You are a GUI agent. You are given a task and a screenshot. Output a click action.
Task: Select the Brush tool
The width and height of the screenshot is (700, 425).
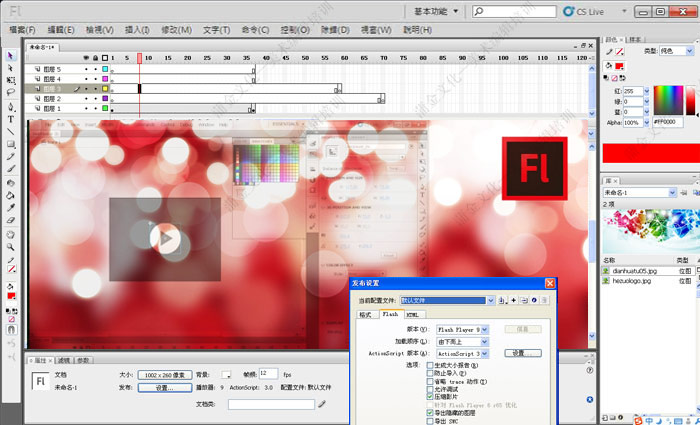tap(11, 169)
